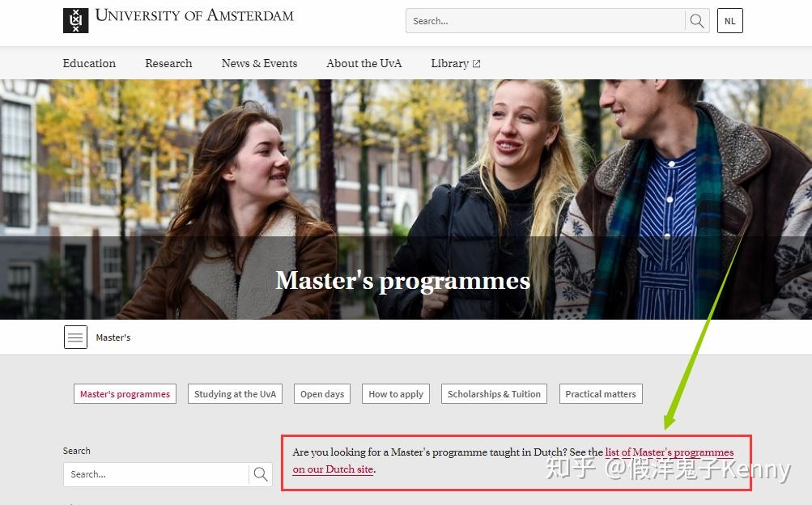Select the Master's programmes tab
This screenshot has height=505, width=812.
coord(124,394)
